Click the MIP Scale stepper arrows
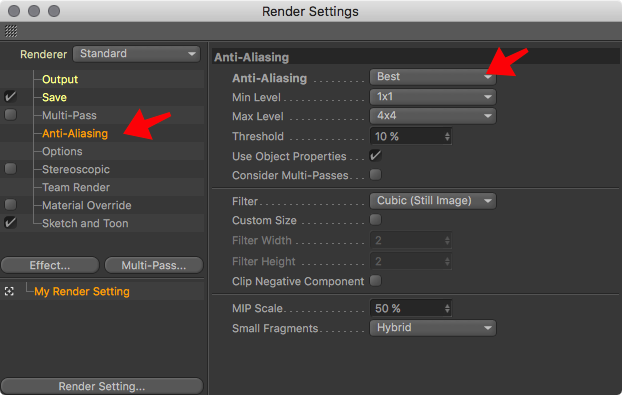The width and height of the screenshot is (622, 395). (x=447, y=308)
